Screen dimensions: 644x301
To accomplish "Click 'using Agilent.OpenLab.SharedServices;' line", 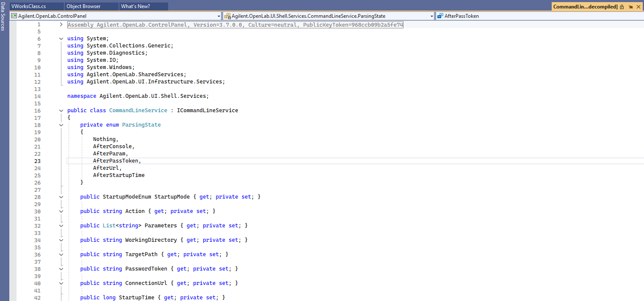I will [127, 75].
